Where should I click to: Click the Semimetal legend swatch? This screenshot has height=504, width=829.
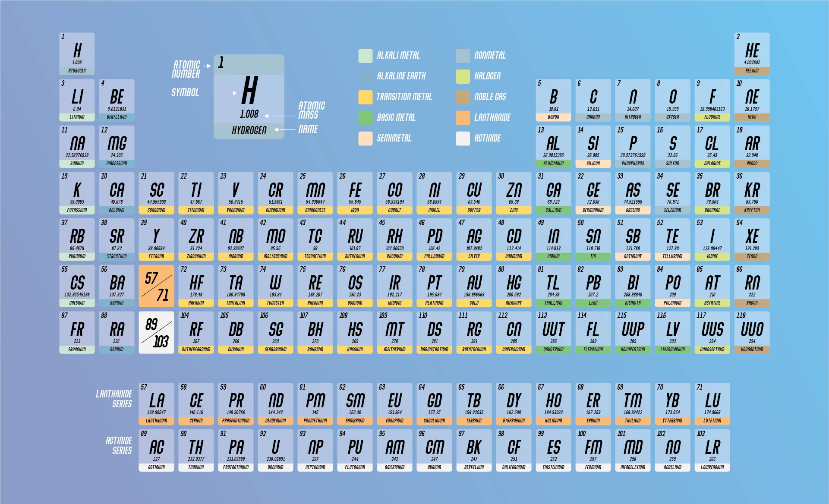tap(366, 139)
